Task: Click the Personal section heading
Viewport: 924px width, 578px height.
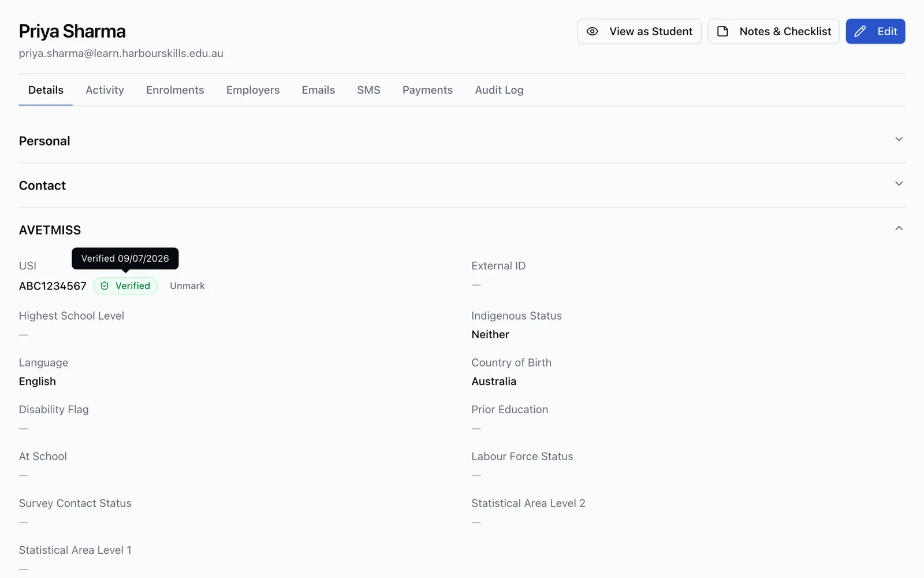Action: pos(44,141)
